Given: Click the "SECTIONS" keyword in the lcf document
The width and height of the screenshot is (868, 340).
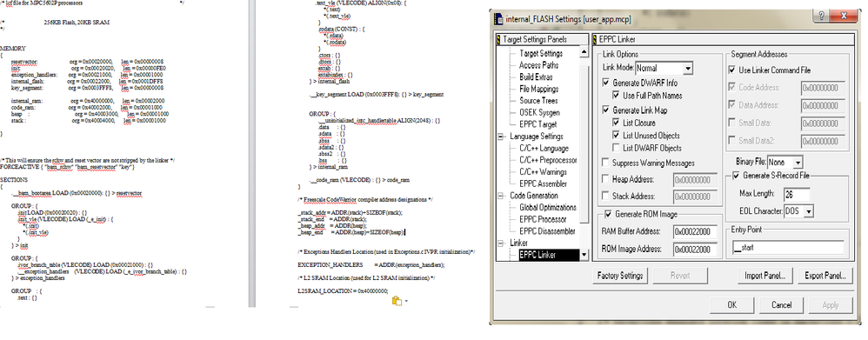Looking at the screenshot, I should [14, 180].
